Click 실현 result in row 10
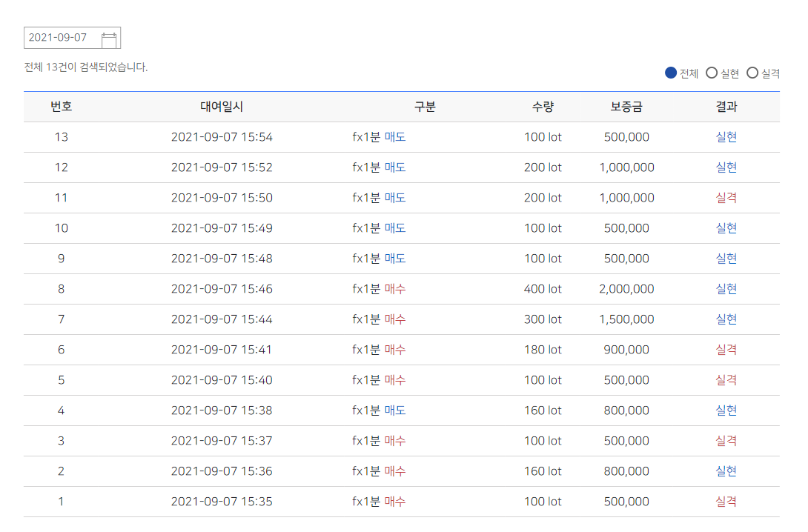The image size is (808, 532). tap(726, 228)
